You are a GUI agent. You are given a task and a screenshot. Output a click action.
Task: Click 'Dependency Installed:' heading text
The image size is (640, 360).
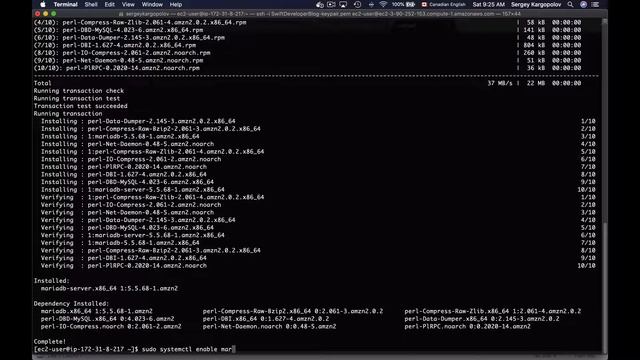pyautogui.click(x=71, y=304)
